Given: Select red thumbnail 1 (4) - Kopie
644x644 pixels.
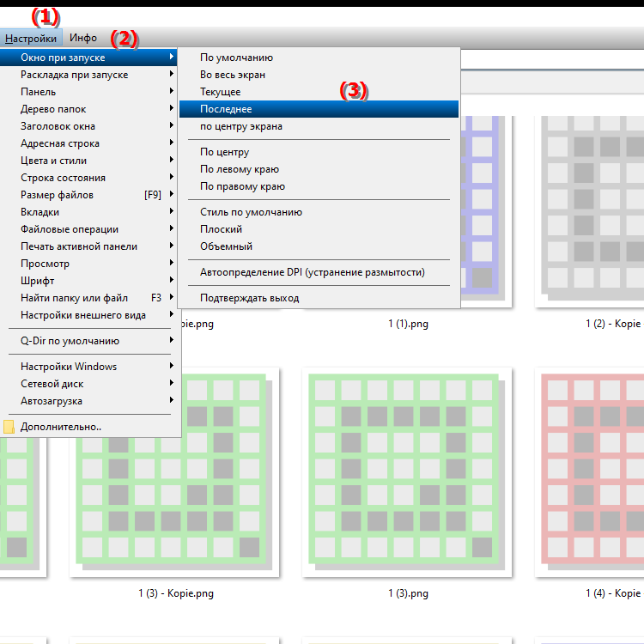Looking at the screenshot, I should [589, 472].
